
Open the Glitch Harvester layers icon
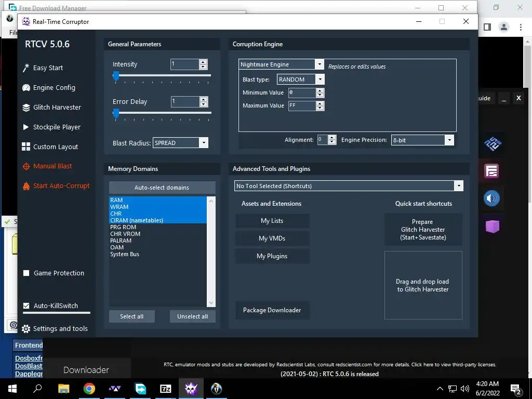tap(26, 108)
